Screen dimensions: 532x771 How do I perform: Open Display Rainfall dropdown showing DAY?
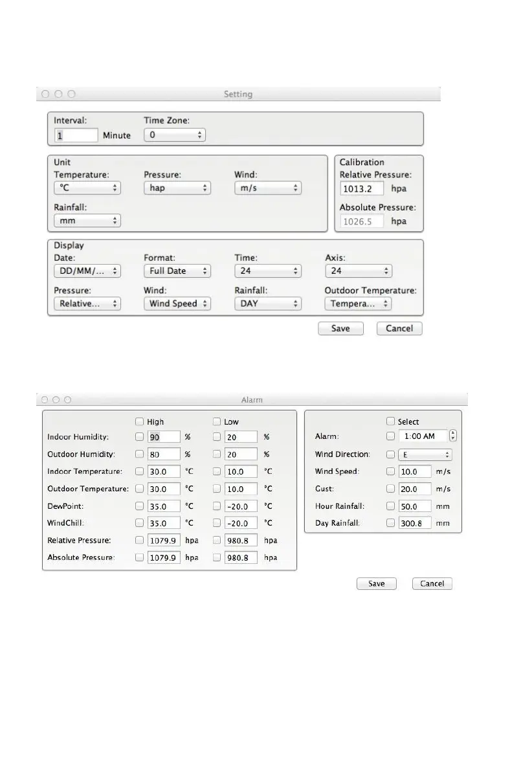267,304
